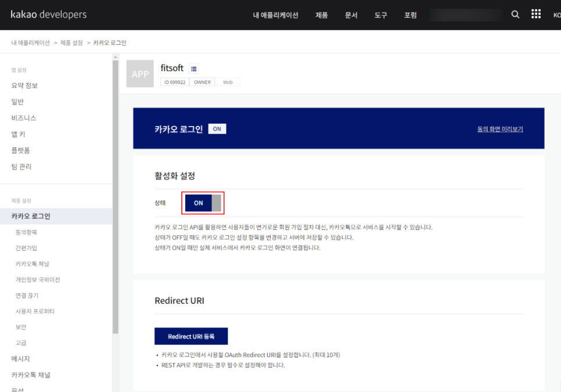Open 메시지 in sidebar
Screen dimensions: 561x392
(20, 359)
